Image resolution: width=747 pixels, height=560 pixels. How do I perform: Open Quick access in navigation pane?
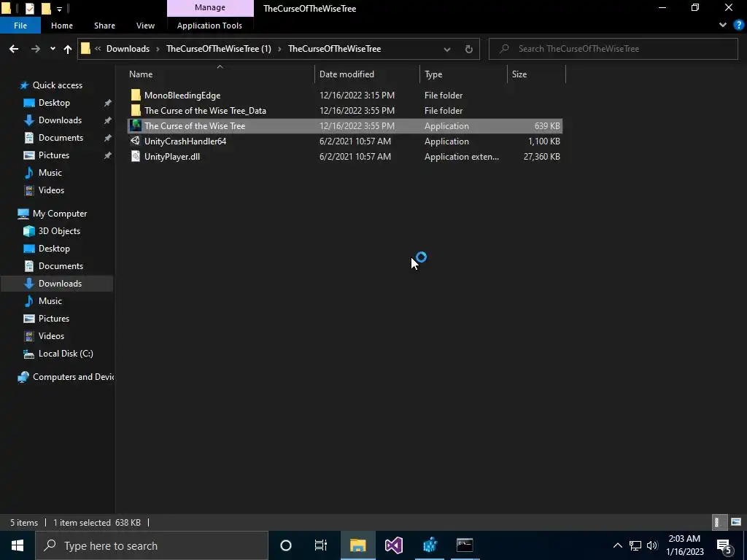point(57,85)
